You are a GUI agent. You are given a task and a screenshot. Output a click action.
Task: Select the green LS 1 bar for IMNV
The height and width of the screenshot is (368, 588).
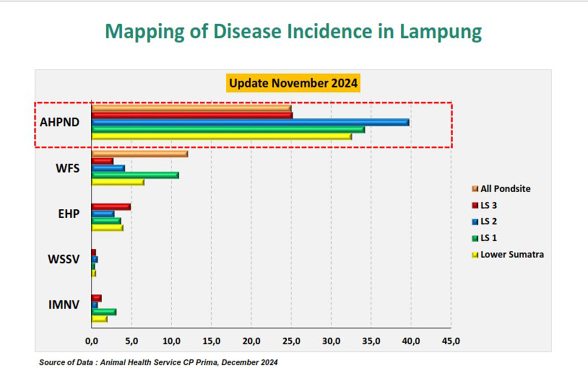click(104, 312)
